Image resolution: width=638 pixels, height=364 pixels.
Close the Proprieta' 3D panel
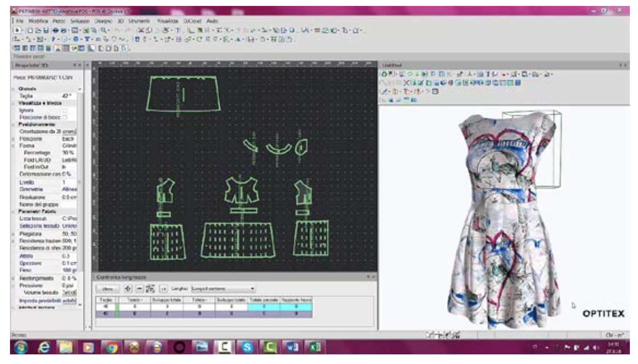tap(79, 65)
